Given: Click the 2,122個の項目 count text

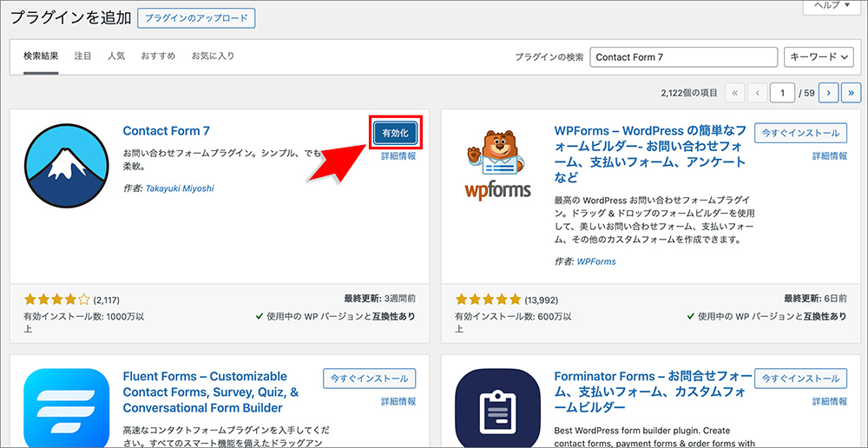Looking at the screenshot, I should pos(688,93).
